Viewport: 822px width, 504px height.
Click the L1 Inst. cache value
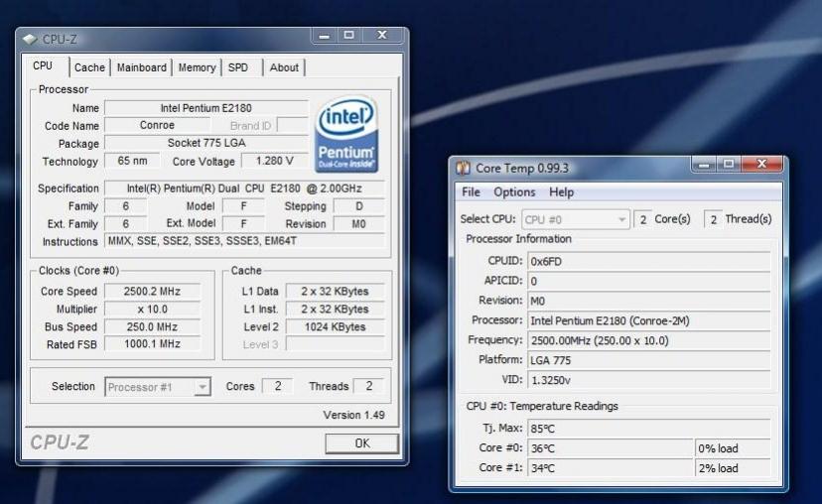335,310
